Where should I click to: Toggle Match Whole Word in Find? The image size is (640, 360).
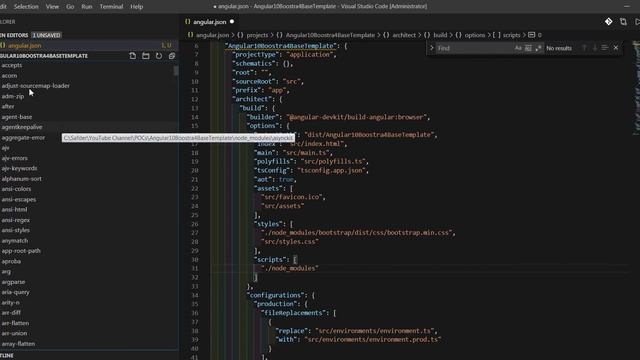tap(528, 48)
